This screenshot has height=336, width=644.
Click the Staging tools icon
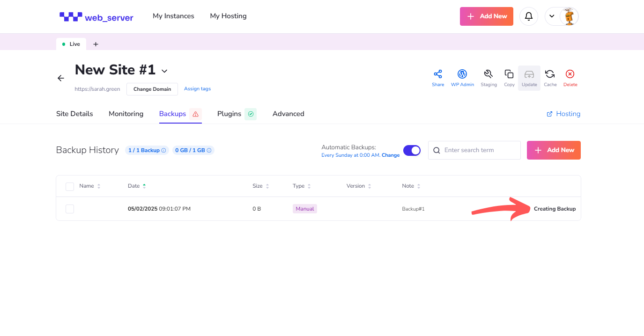pyautogui.click(x=489, y=74)
